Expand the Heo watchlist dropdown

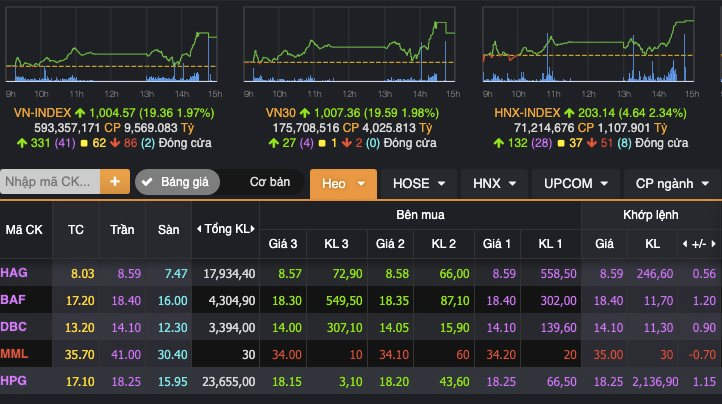[343, 183]
